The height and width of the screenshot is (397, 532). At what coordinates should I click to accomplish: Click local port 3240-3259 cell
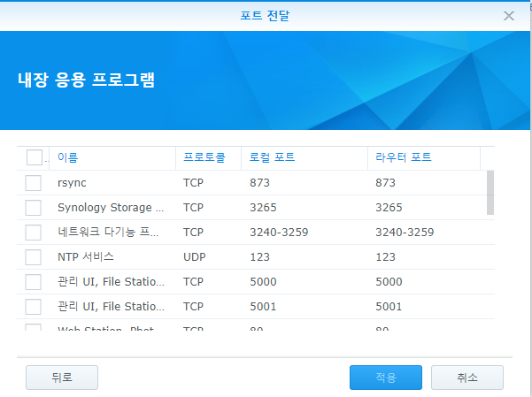279,233
